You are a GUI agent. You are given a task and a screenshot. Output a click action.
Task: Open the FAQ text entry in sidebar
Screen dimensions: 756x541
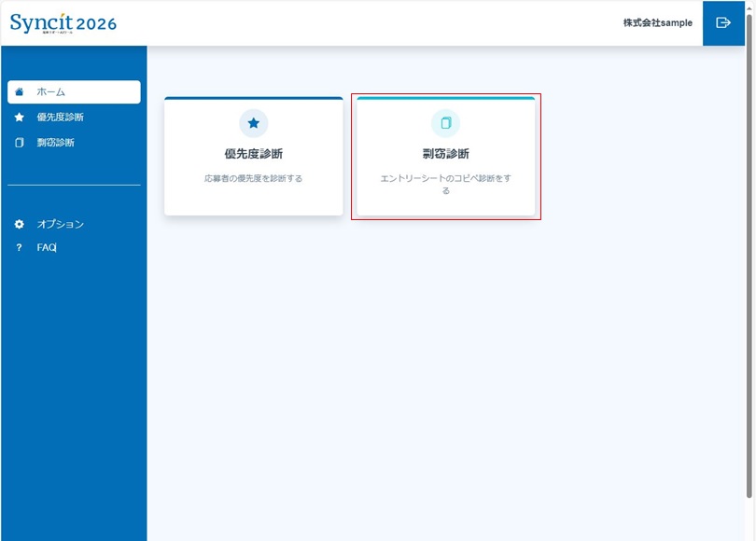pos(47,248)
